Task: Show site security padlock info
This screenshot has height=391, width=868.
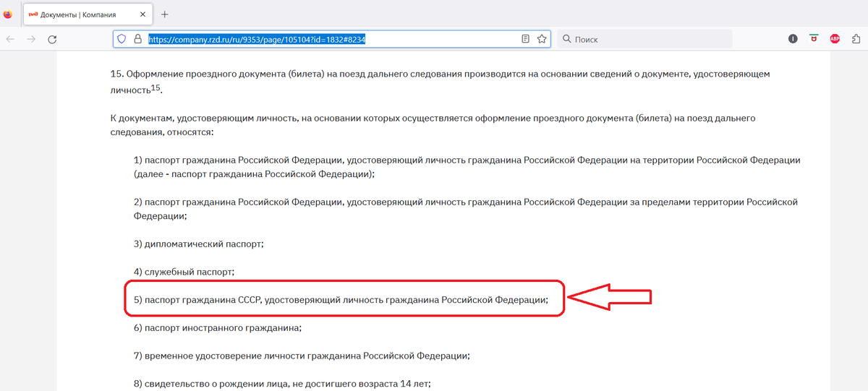Action: pos(137,39)
